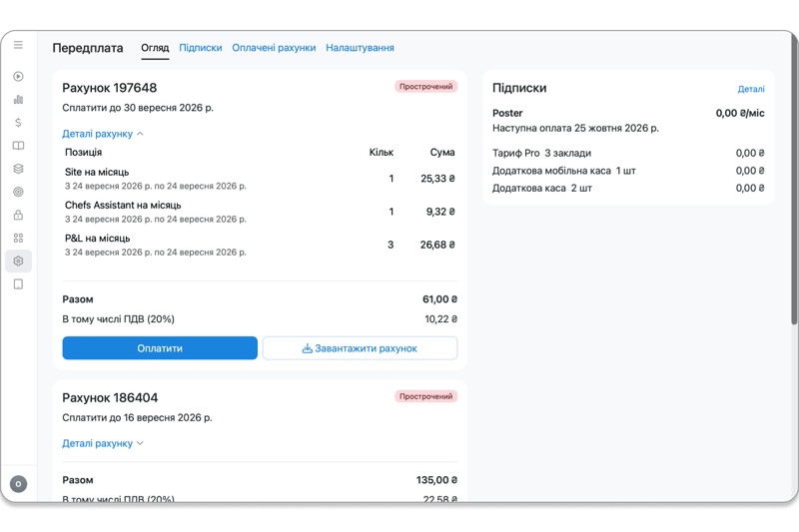The height and width of the screenshot is (532, 799).
Task: Click the Сплатити до 30 вересня 2026 text
Action: click(138, 108)
